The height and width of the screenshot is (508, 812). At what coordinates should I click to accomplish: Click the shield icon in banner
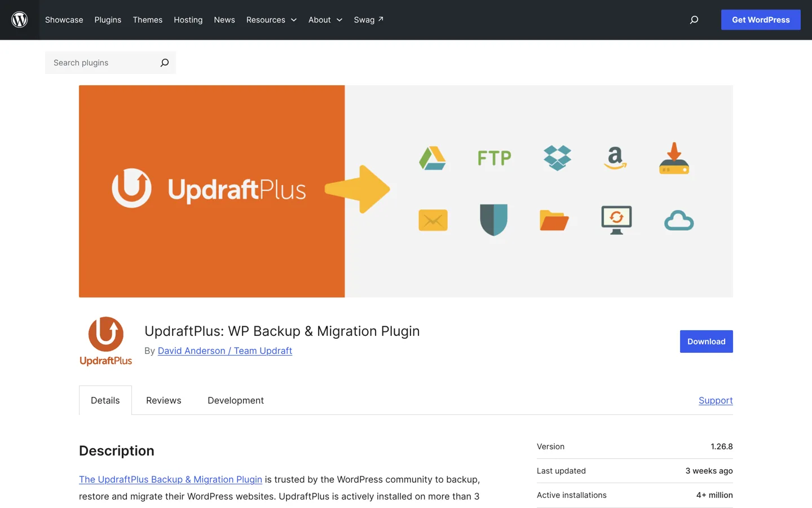pos(494,220)
